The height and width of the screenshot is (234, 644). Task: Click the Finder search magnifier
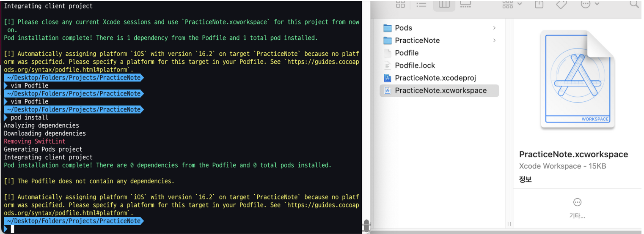pos(634,4)
